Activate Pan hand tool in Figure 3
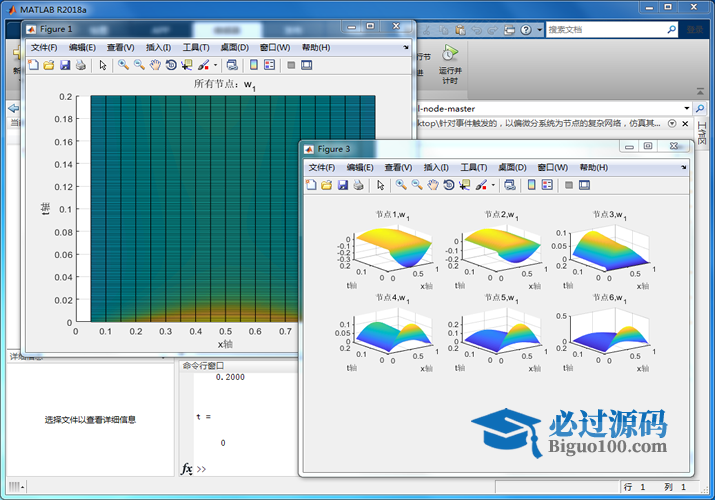This screenshot has width=715, height=500. coord(433,185)
